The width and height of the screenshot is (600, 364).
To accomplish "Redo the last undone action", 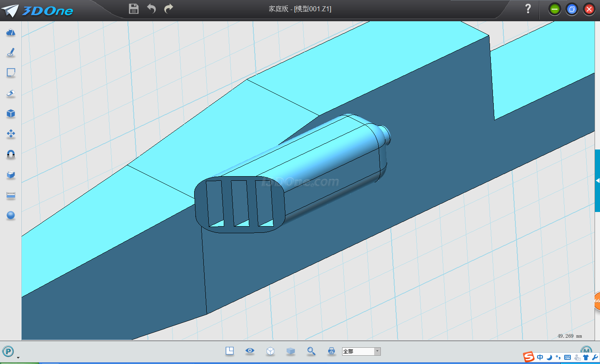I will coord(169,9).
